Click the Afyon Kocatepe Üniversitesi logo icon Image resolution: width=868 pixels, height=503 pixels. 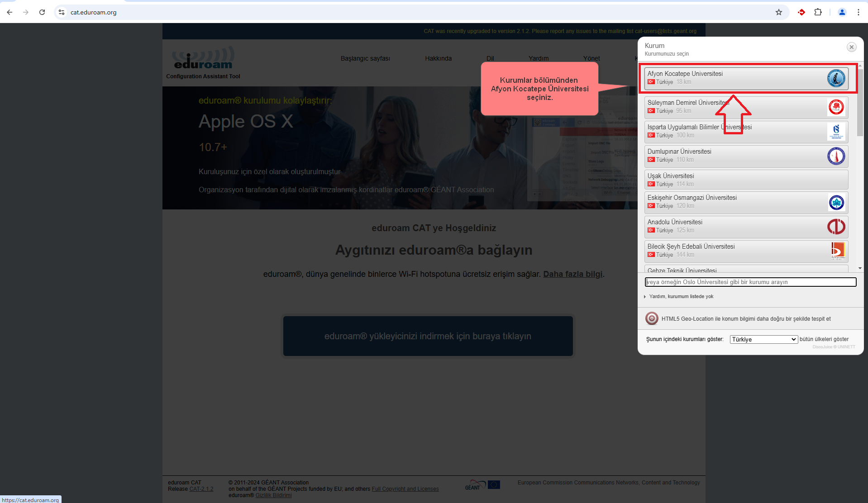pos(836,78)
